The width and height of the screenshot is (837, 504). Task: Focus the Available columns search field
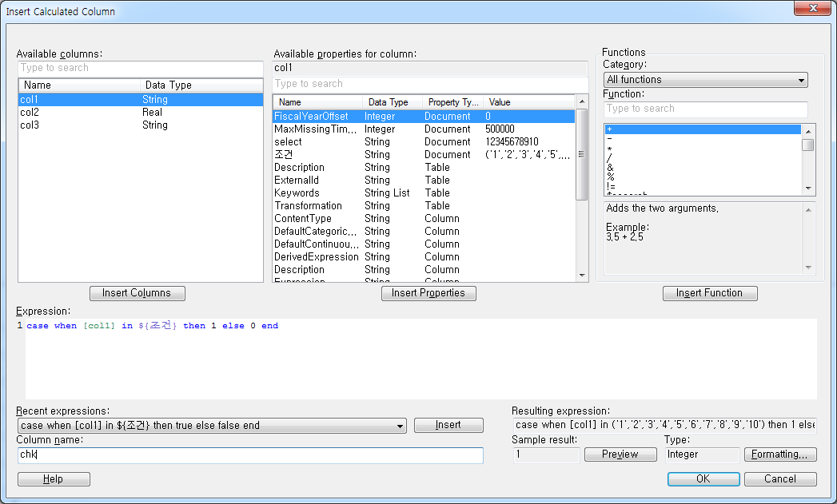click(141, 68)
